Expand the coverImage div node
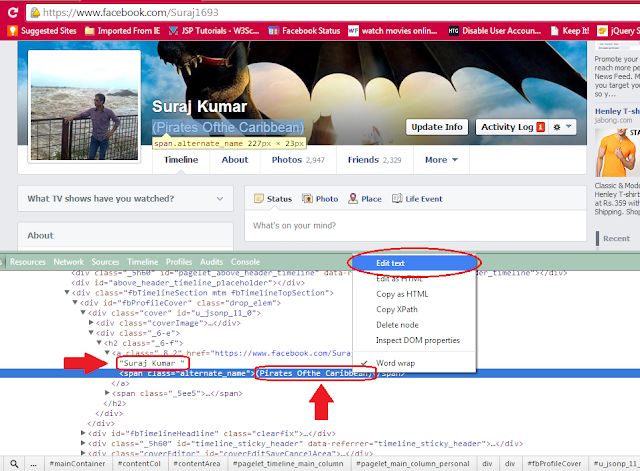Screen dimensions: 640x471 91,323
